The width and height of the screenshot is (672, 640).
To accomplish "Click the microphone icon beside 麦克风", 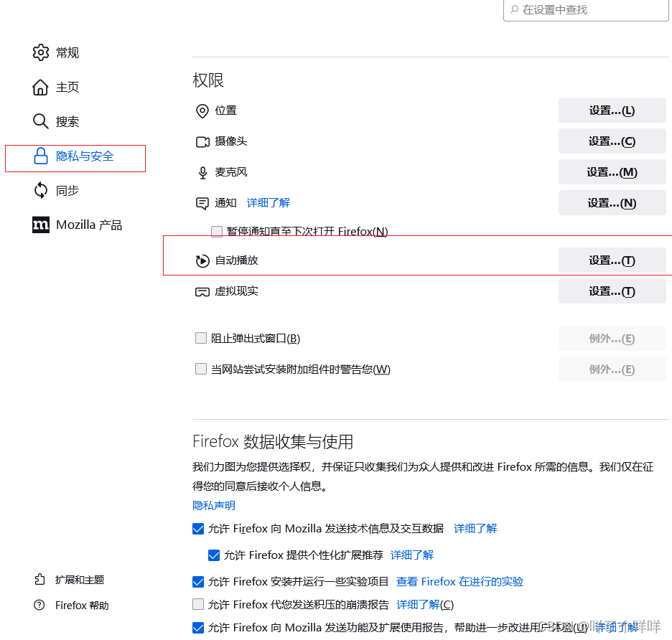I will coord(202,173).
